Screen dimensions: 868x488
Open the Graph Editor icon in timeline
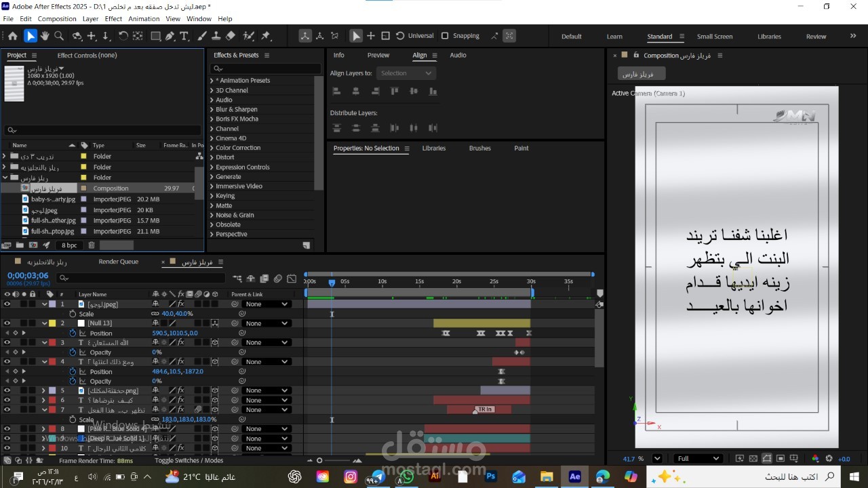coord(292,279)
